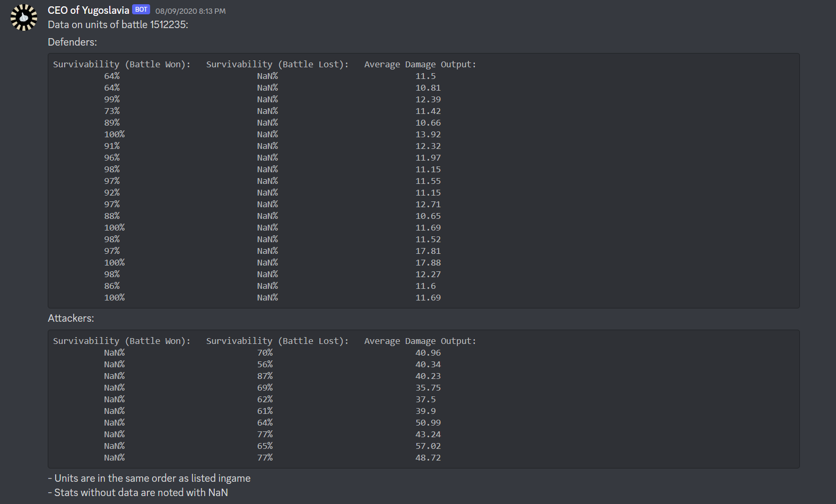Click the 'Data on units of battle 1512235' line
Image resolution: width=836 pixels, height=504 pixels.
(x=118, y=24)
